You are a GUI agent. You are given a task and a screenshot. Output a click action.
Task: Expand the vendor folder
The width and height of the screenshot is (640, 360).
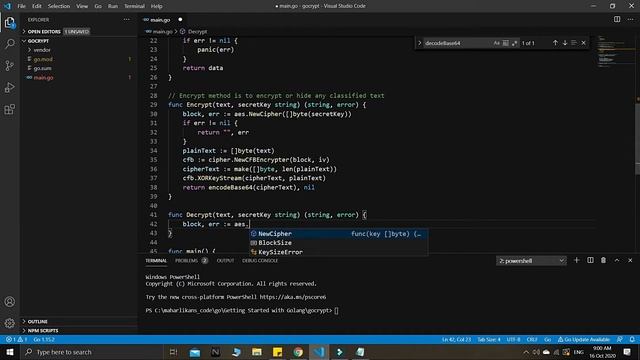point(79,50)
